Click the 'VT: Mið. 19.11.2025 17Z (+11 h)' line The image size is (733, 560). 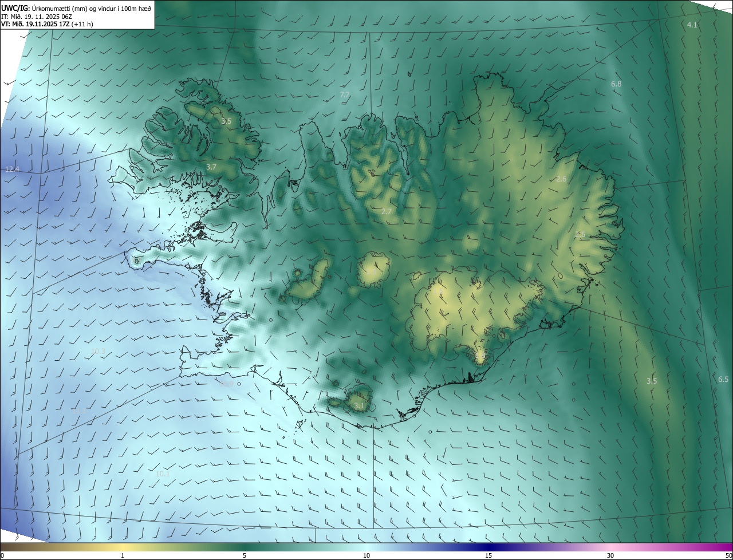(48, 24)
